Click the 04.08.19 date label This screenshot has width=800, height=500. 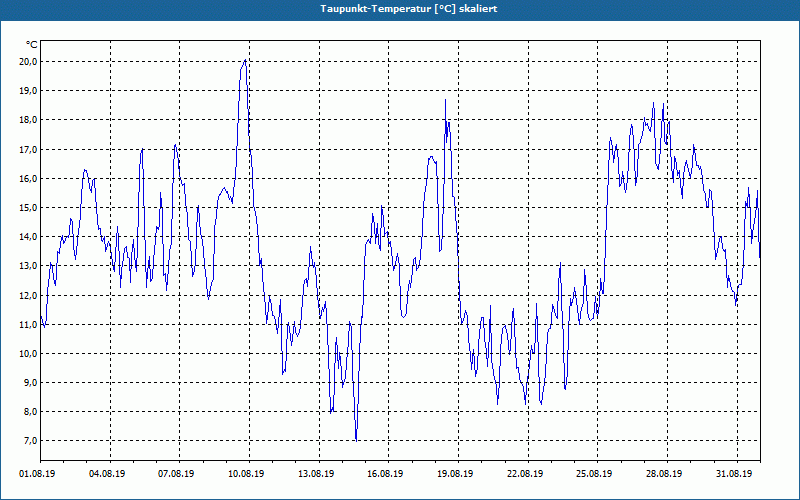pyautogui.click(x=107, y=474)
